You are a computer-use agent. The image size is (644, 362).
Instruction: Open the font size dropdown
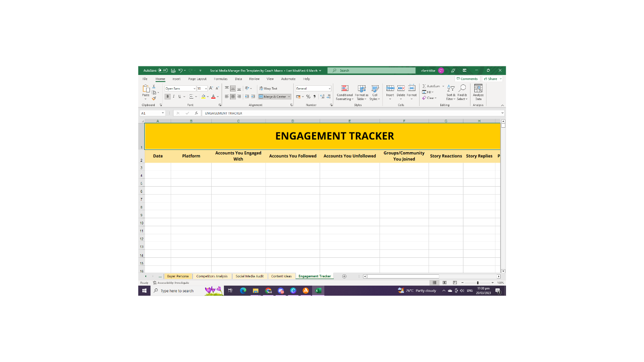206,88
